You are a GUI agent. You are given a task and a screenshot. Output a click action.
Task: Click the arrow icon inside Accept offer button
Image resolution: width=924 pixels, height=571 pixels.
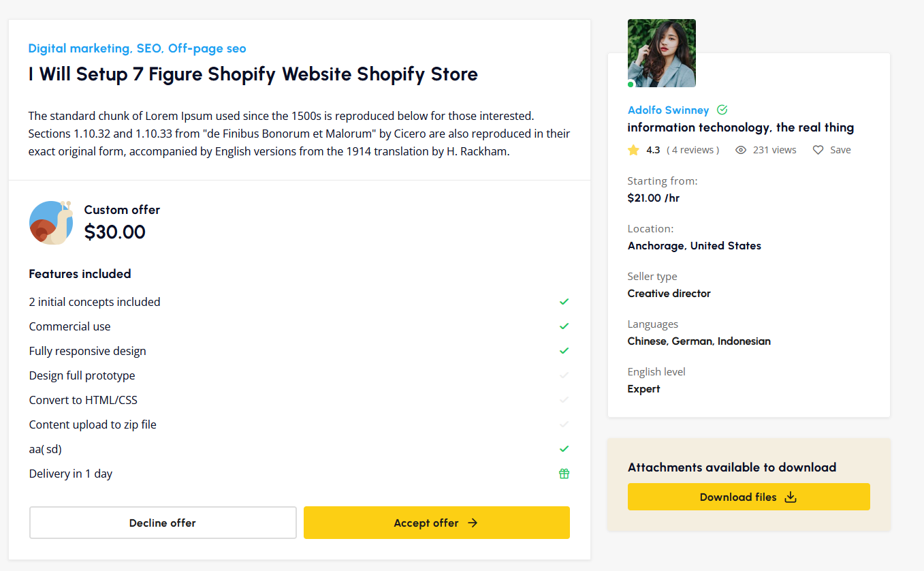474,523
